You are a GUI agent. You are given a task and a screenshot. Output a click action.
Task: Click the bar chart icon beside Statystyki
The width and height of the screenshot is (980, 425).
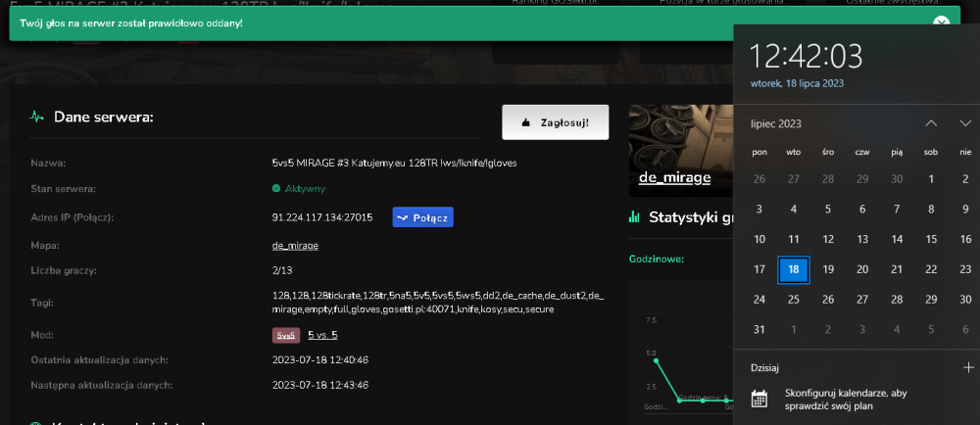[x=634, y=217]
